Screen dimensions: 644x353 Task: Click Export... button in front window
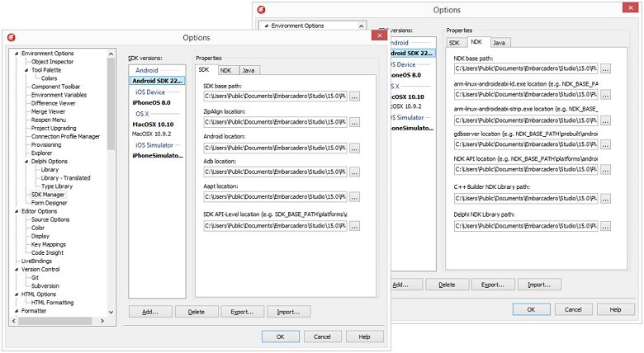[x=242, y=312]
